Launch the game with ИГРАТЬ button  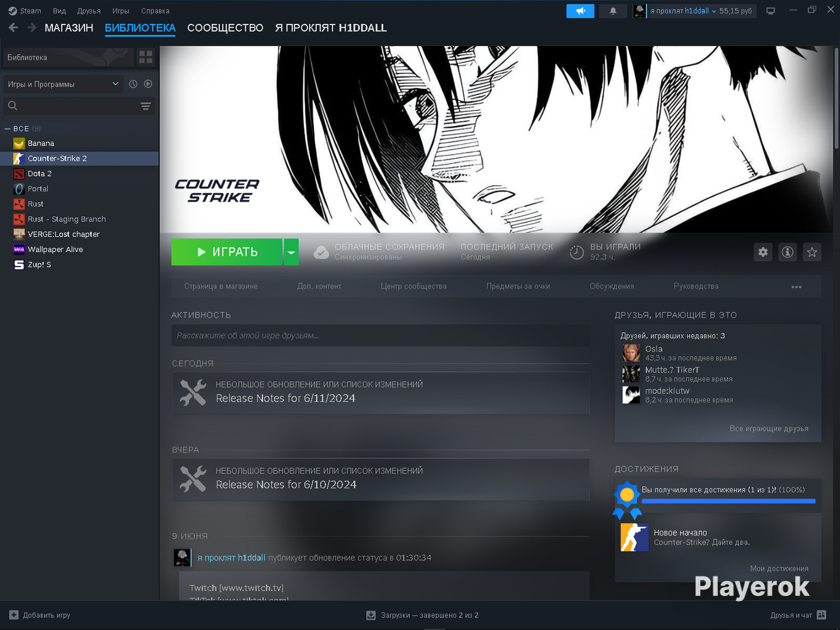pyautogui.click(x=227, y=252)
